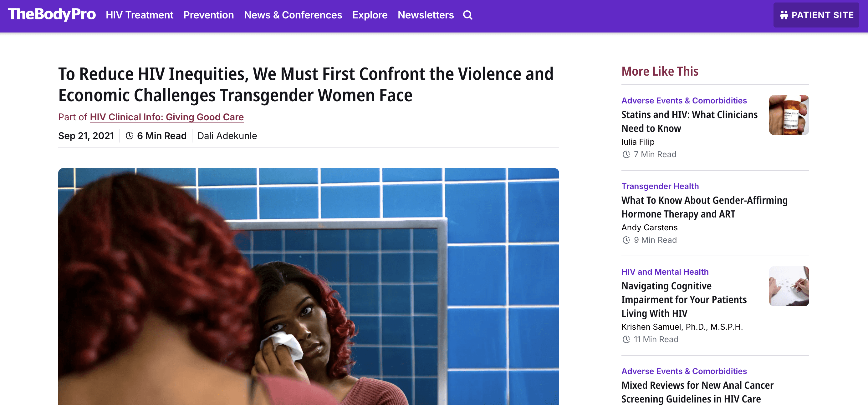
Task: Open the Prevention menu
Action: (x=209, y=15)
